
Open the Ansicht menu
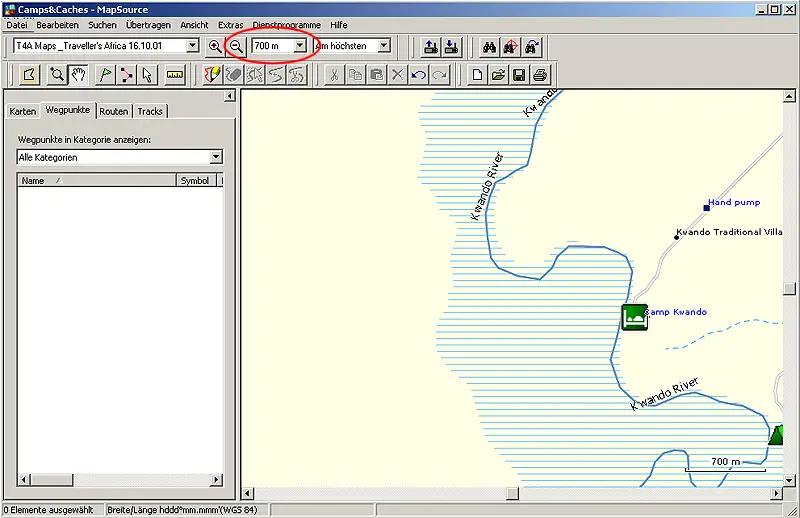pos(194,24)
